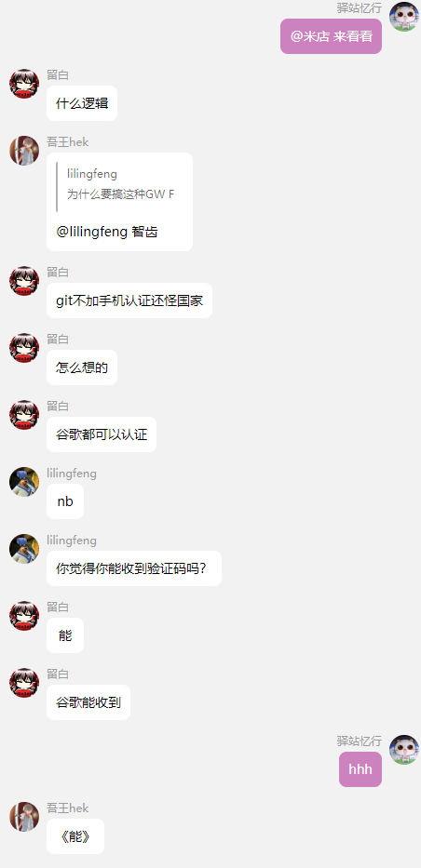The width and height of the screenshot is (421, 868).
Task: Select the message bubble '谷歌都可以认证'
Action: tap(102, 434)
